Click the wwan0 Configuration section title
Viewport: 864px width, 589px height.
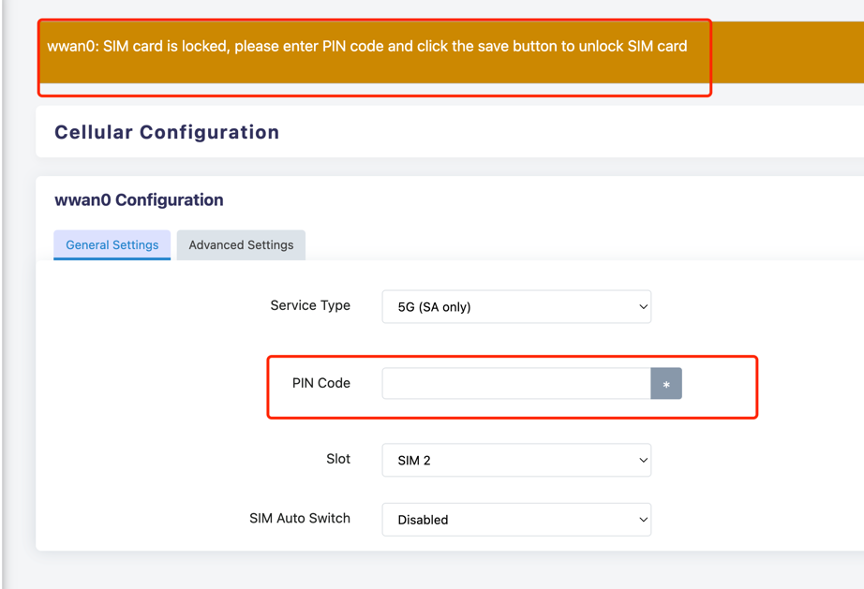click(138, 200)
